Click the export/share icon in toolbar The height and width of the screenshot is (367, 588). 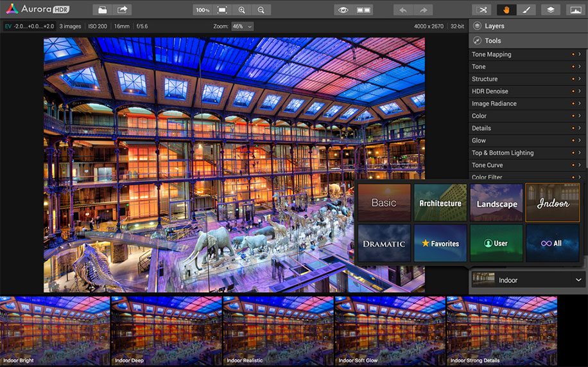tap(121, 10)
